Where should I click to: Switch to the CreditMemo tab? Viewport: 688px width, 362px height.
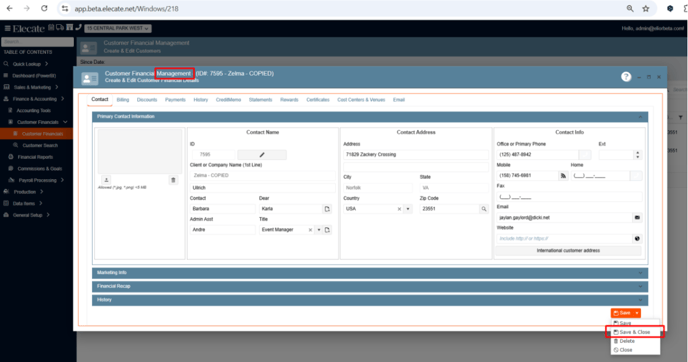point(228,100)
